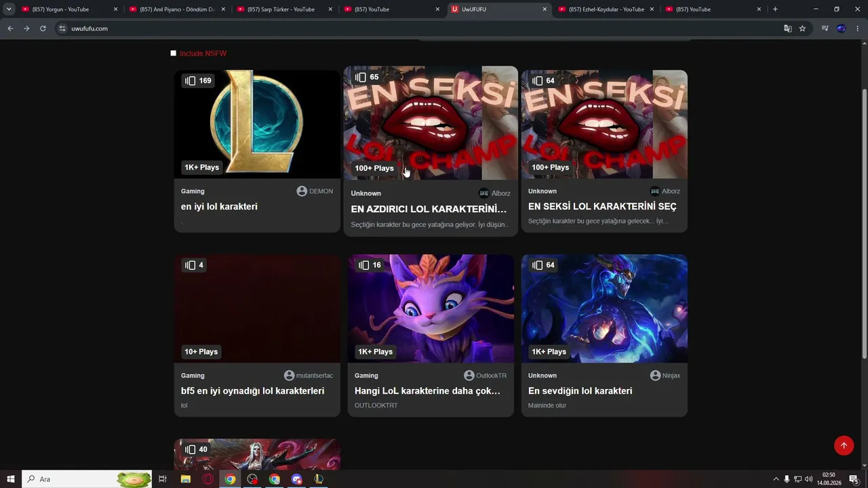Open the League of Legends logo thumbnail

tap(257, 124)
